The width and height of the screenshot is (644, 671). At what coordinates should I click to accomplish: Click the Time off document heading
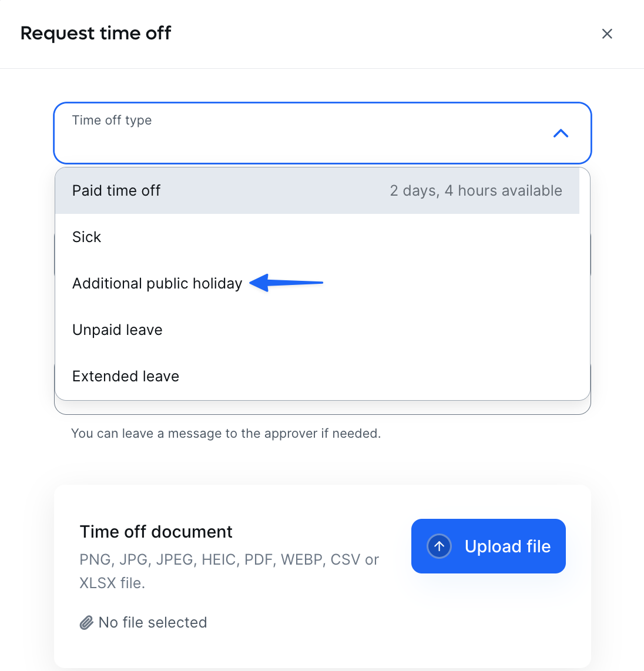coord(156,532)
